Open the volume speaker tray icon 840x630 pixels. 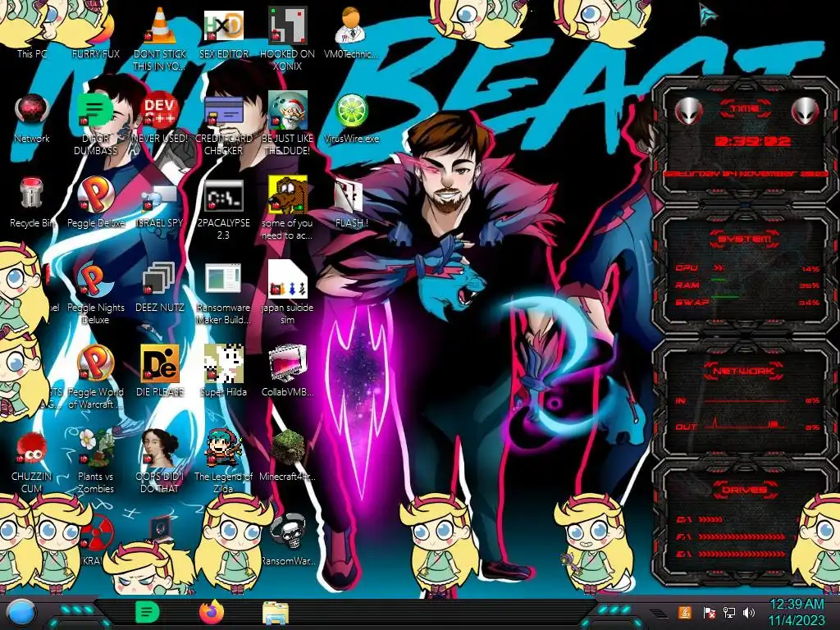pos(748,613)
